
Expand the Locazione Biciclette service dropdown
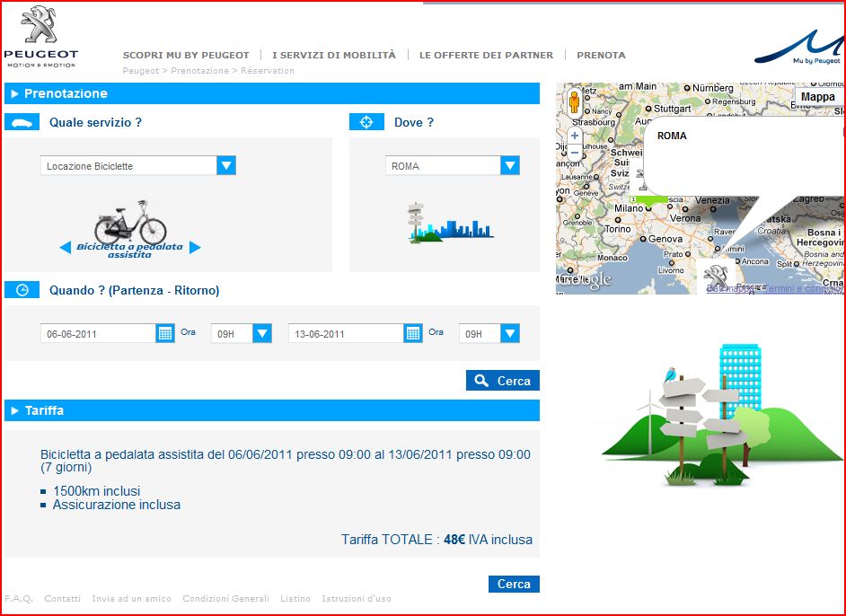click(x=226, y=166)
